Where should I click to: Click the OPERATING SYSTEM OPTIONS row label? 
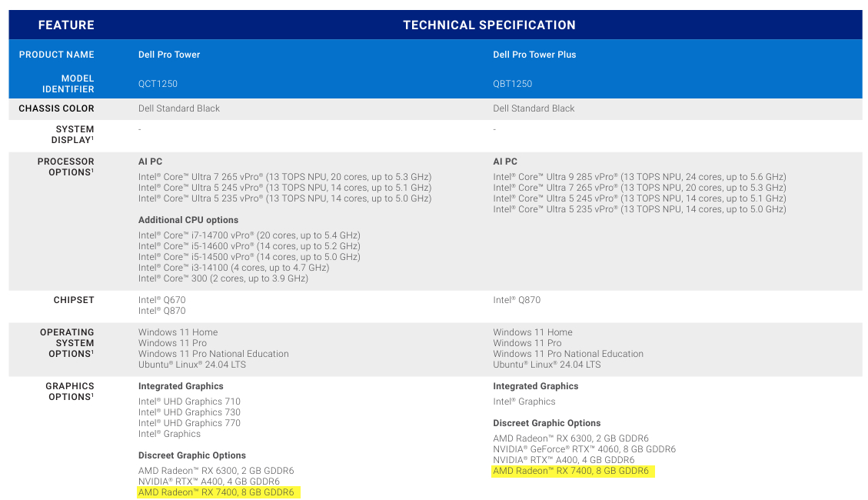(x=67, y=343)
